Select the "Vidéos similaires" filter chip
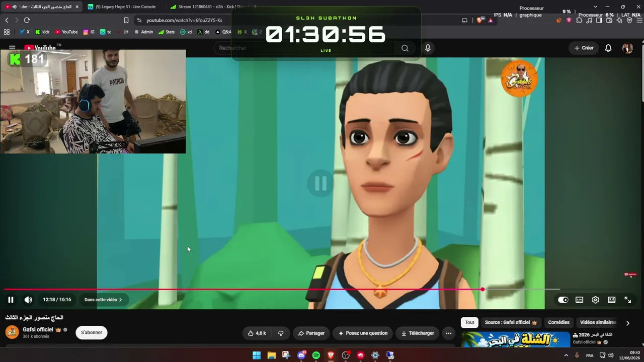Image resolution: width=644 pixels, height=362 pixels. 598,322
